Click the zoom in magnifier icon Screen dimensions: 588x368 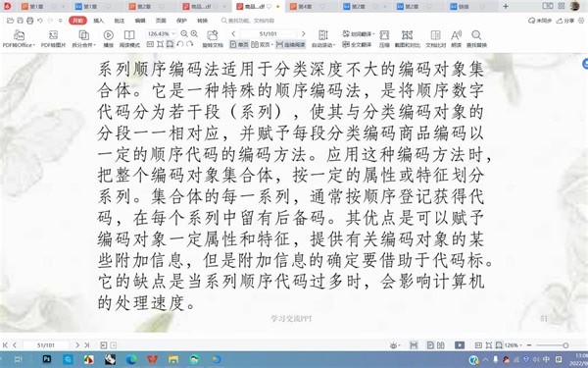(194, 33)
